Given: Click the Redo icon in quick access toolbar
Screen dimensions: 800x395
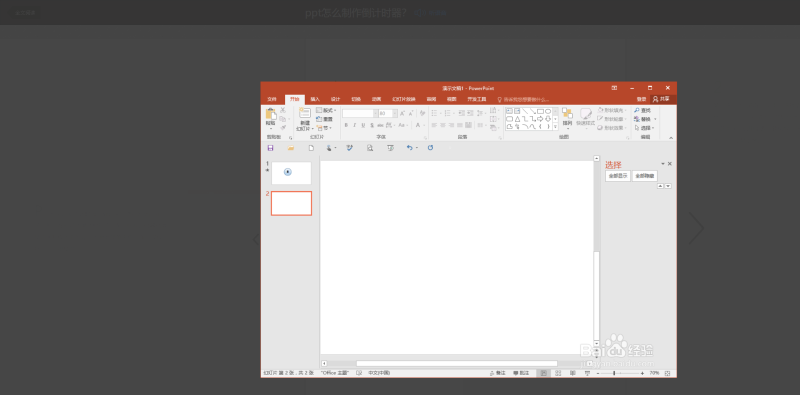Looking at the screenshot, I should [431, 148].
